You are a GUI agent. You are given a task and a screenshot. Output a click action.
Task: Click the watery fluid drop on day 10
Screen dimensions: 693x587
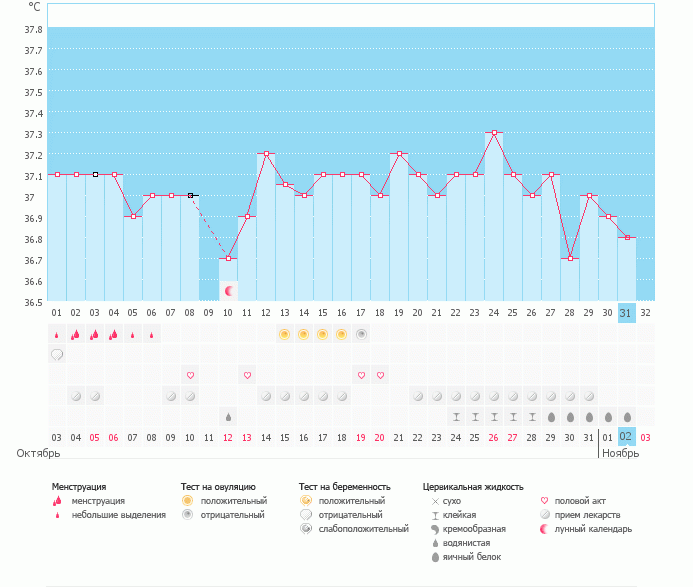tap(229, 417)
